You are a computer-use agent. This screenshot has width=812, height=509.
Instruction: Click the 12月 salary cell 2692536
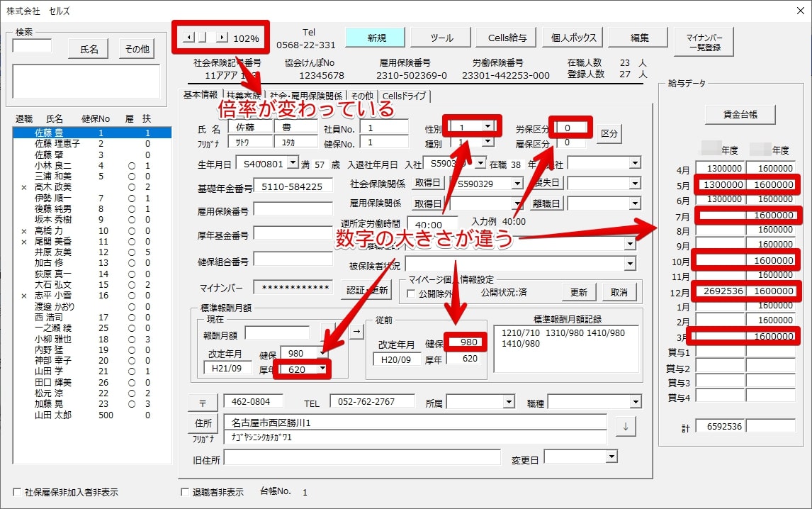(721, 291)
